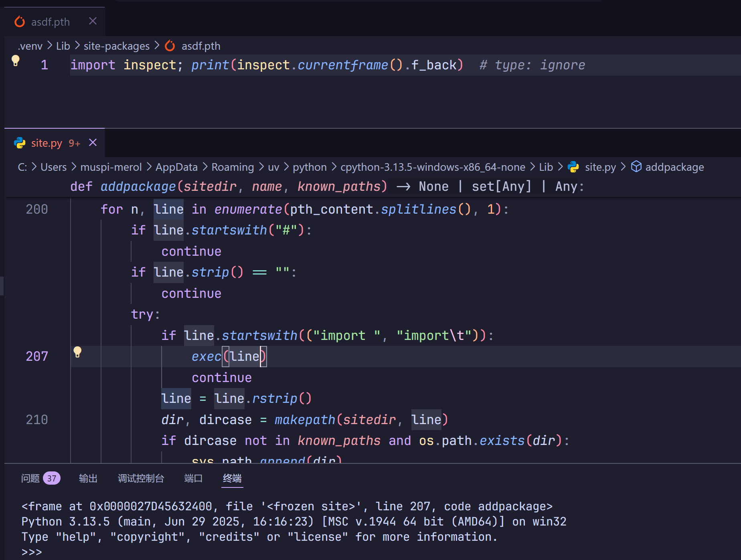Click the 9+ modified counter on site.py tab
Viewport: 741px width, 560px height.
(x=74, y=143)
